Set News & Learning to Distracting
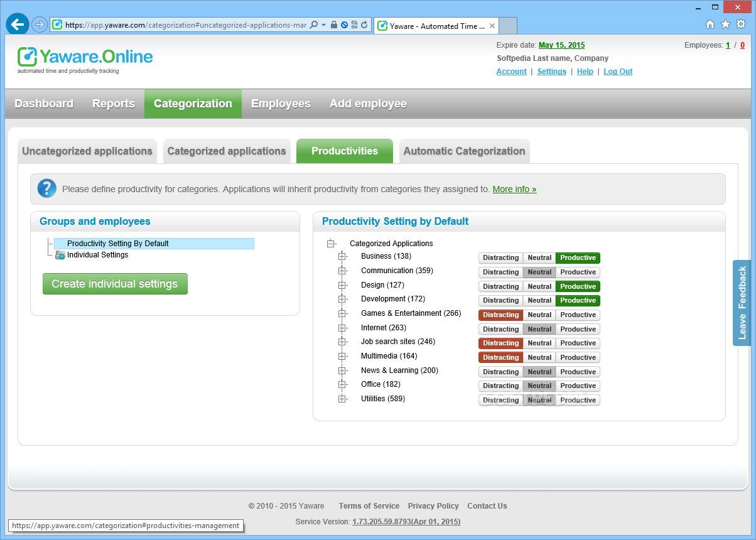 coord(500,372)
